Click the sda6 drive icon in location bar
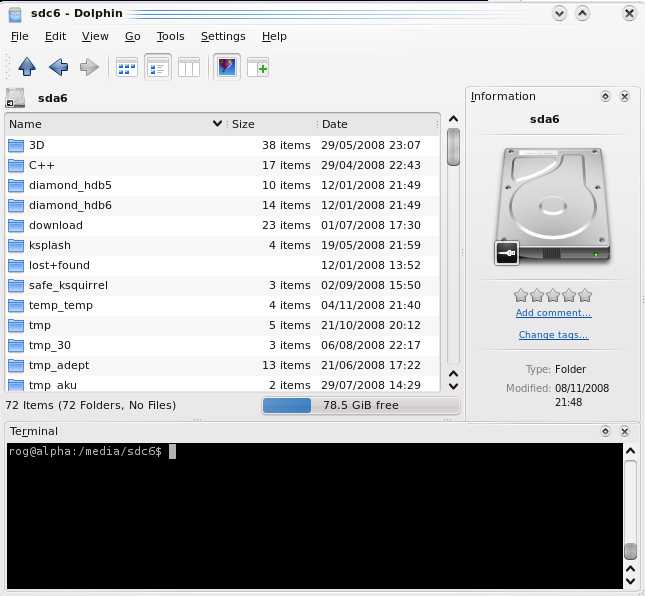Image resolution: width=645 pixels, height=596 pixels. (15, 98)
